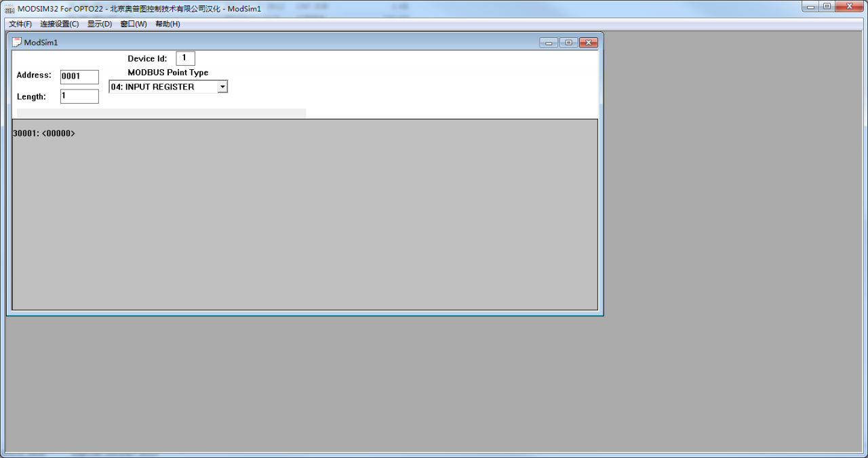Open the 显示(D) menu
Viewport: 868px width, 458px height.
(100, 24)
